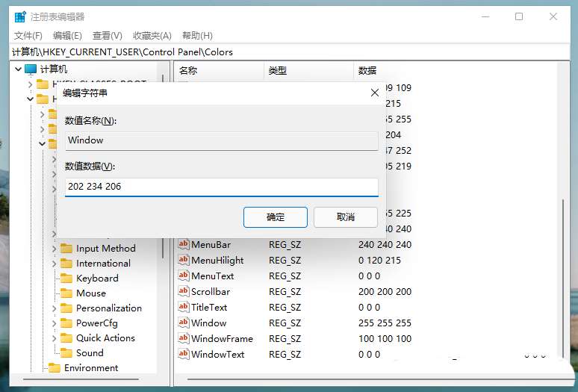Click the 数值数据 input field
The image size is (578, 392).
(221, 187)
